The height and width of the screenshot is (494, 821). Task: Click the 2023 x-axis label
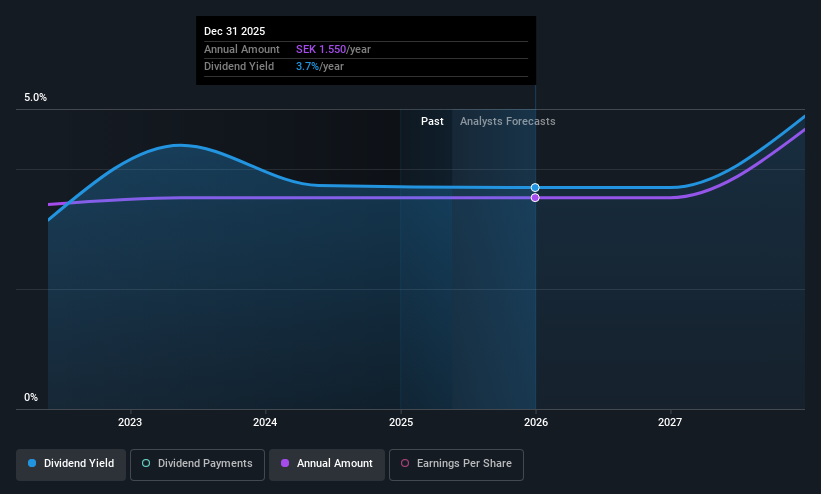pos(130,422)
